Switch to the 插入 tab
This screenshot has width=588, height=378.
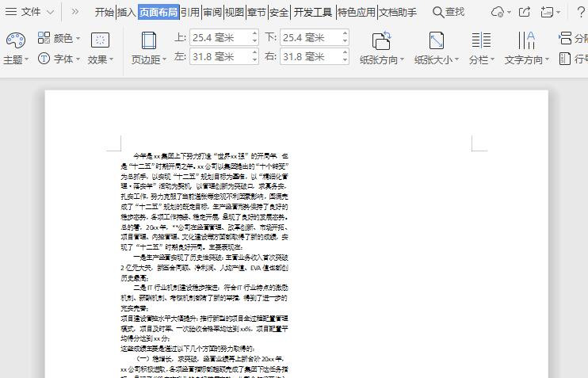tap(127, 12)
